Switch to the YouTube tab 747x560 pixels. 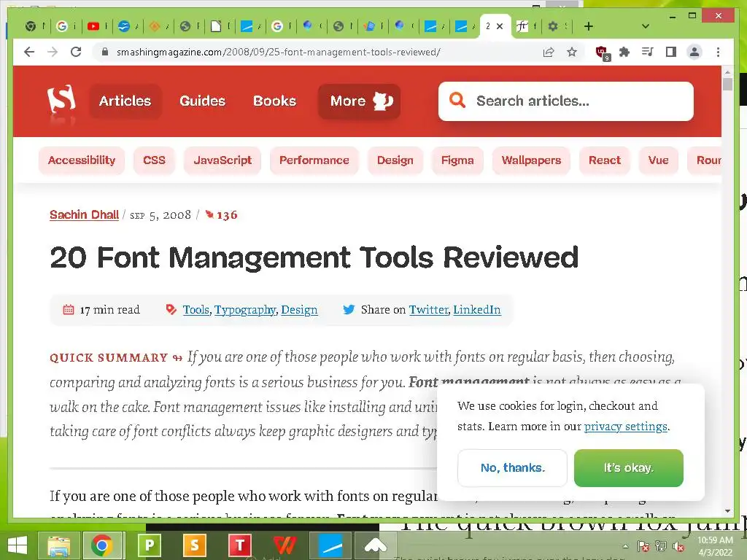[x=97, y=26]
